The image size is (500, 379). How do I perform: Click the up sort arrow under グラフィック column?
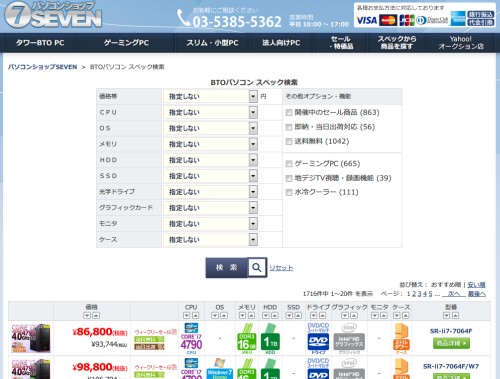[354, 315]
